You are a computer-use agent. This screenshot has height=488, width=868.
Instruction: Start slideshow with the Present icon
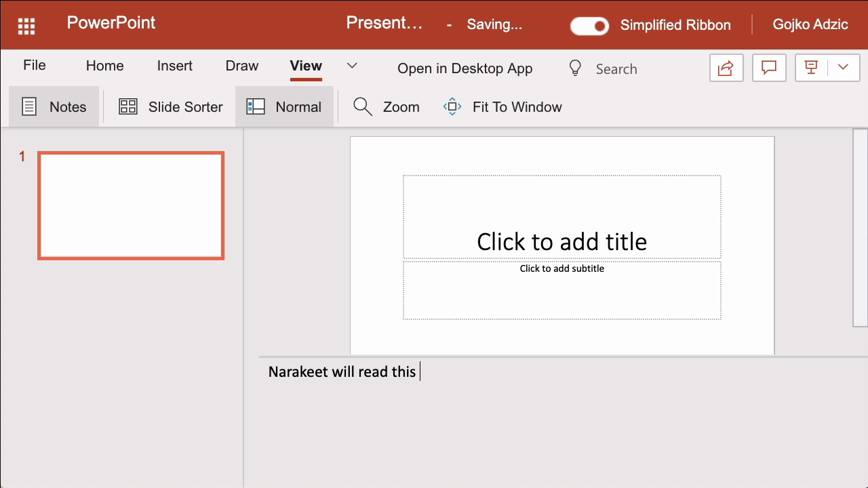tap(810, 68)
